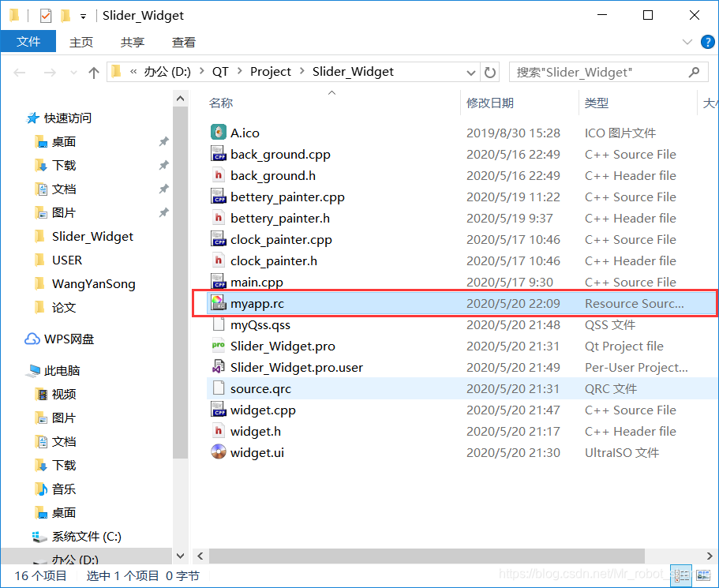Image resolution: width=719 pixels, height=588 pixels.
Task: Go up one folder level
Action: tap(94, 73)
